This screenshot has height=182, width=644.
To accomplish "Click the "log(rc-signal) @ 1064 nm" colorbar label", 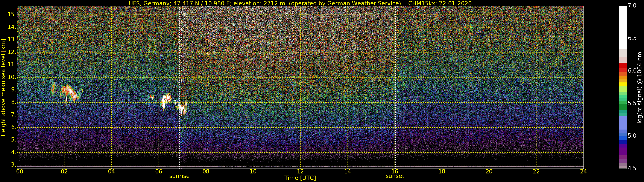I will 639,88.
